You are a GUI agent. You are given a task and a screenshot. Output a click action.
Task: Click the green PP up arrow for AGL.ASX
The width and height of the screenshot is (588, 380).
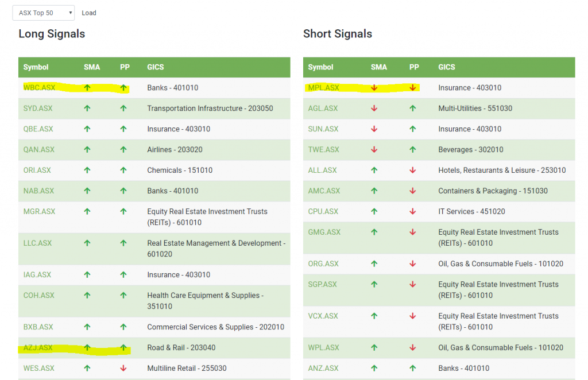(413, 108)
